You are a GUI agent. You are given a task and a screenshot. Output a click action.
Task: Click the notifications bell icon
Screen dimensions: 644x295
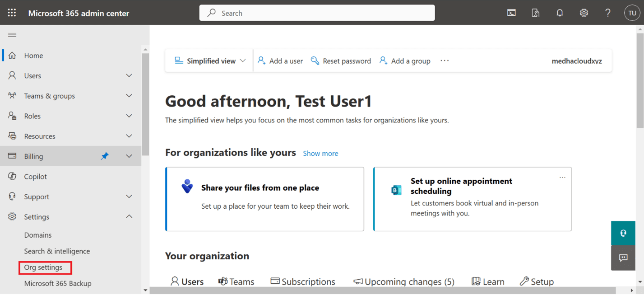coord(560,13)
